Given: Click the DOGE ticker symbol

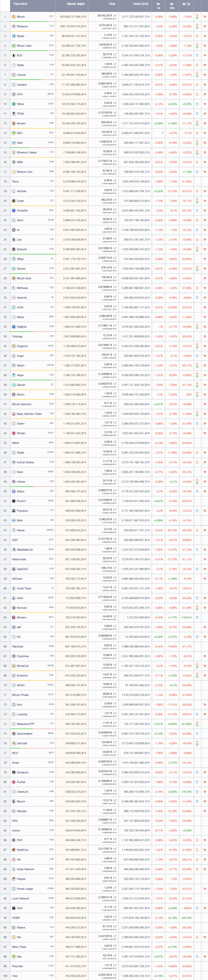Looking at the screenshot, I should (x=51, y=346).
